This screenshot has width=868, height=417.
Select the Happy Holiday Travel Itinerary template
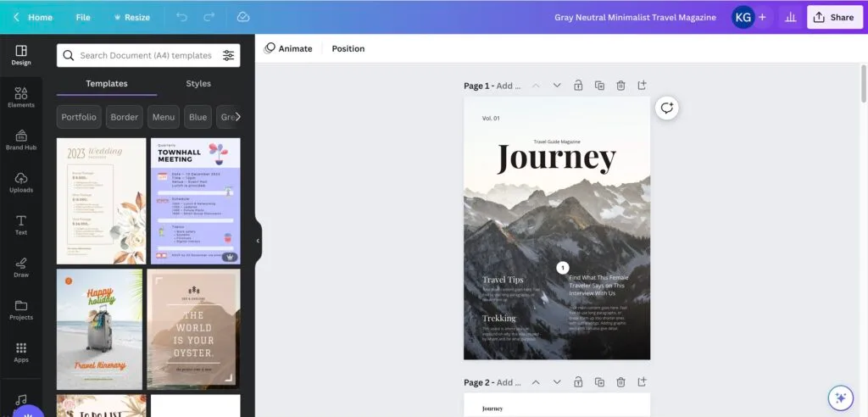pyautogui.click(x=99, y=330)
